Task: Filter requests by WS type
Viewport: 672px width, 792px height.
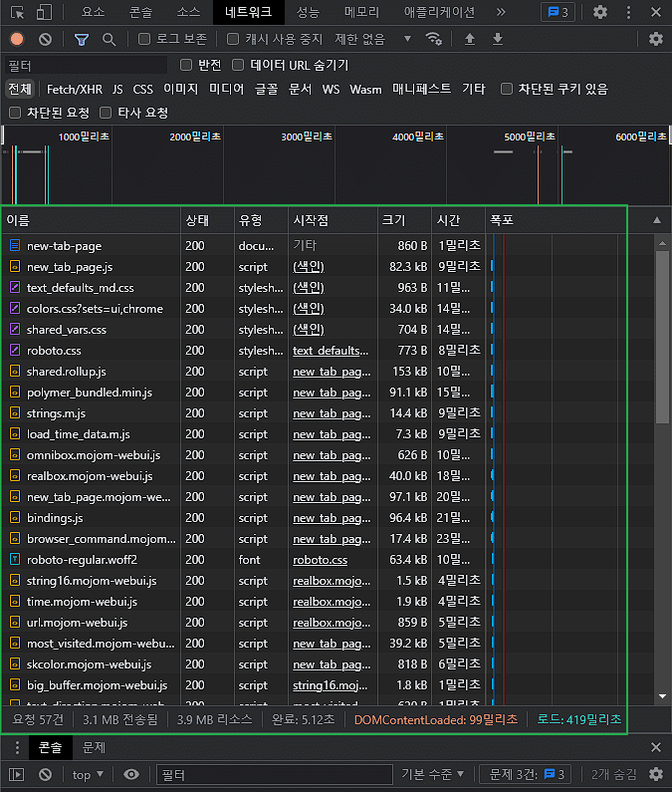Action: [x=331, y=90]
